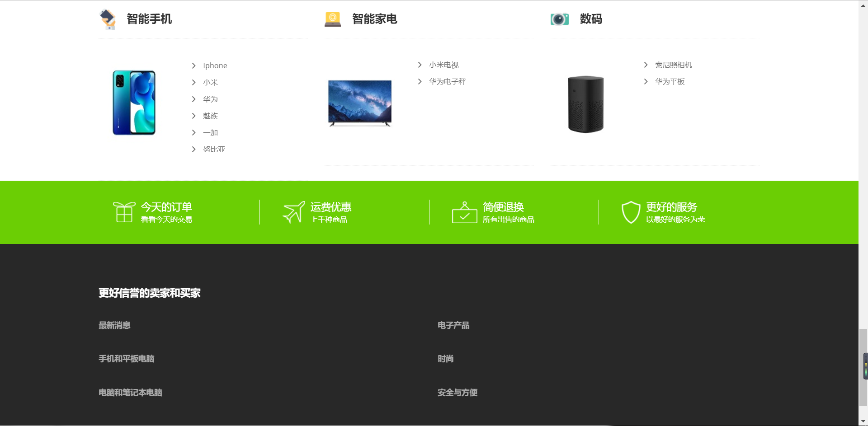This screenshot has width=868, height=426.
Task: Click the Xiaomi TV product image
Action: [x=360, y=103]
